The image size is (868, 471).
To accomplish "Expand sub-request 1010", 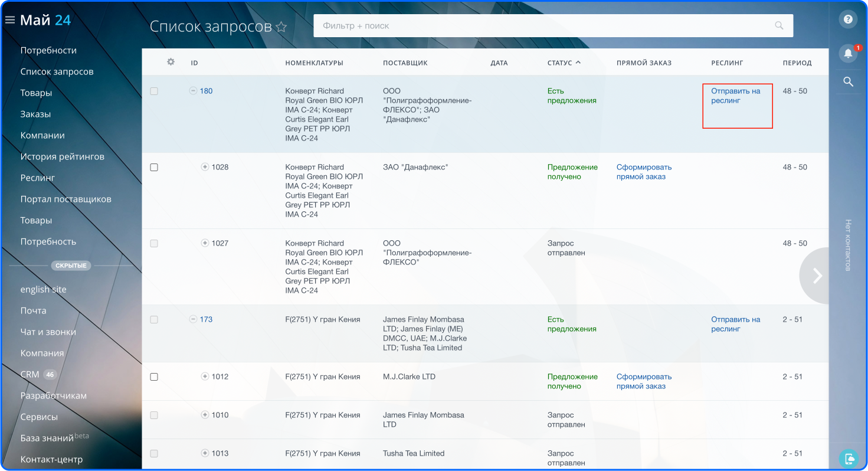I will tap(205, 415).
